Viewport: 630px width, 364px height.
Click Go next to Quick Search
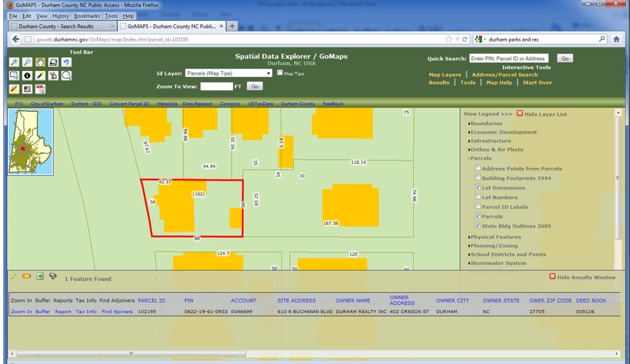click(565, 58)
